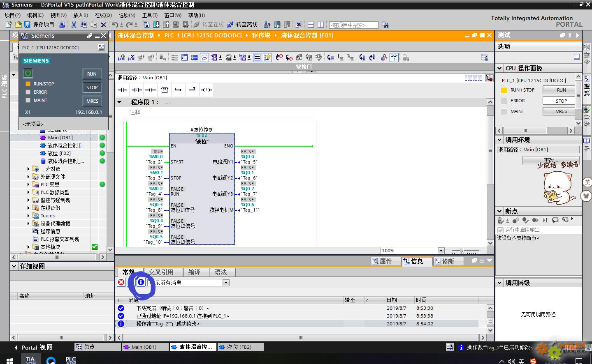Image resolution: width=592 pixels, height=364 pixels.
Task: Insert normally closed contact instruction
Action: point(137,90)
